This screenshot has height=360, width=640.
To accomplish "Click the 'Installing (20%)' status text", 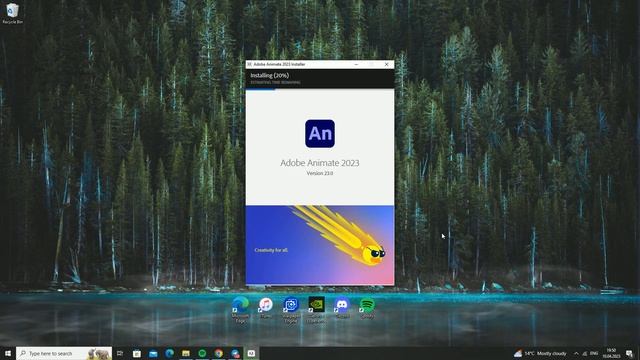I will coord(269,76).
